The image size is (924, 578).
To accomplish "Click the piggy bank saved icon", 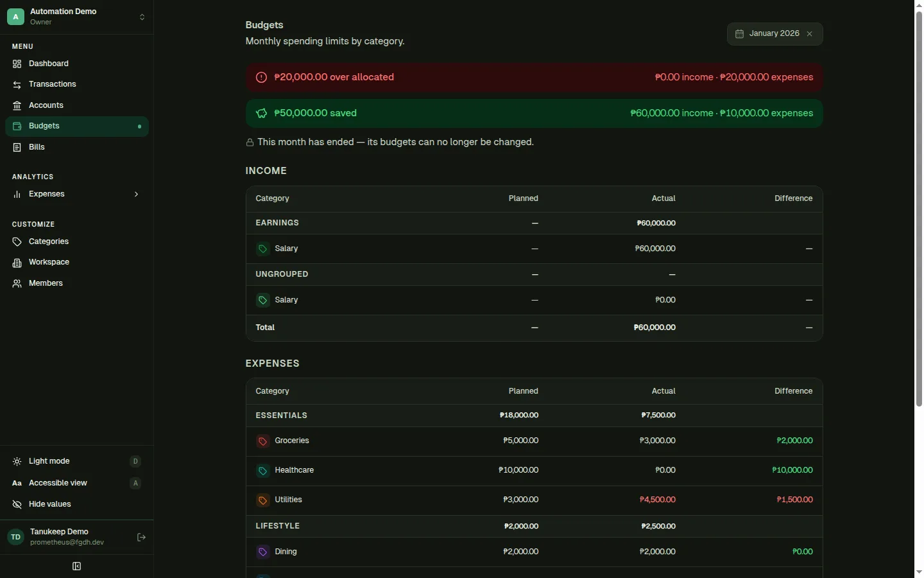I will (261, 114).
